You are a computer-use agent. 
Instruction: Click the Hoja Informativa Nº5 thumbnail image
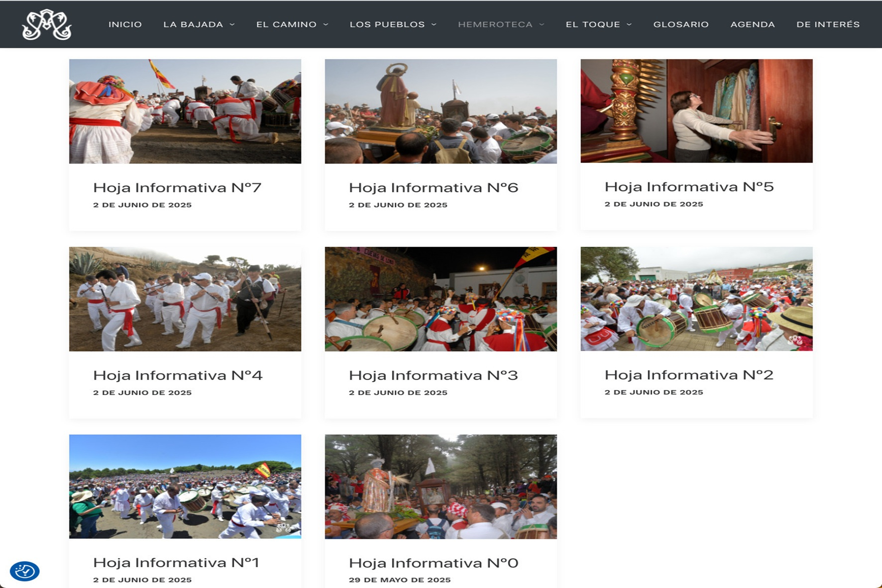696,111
